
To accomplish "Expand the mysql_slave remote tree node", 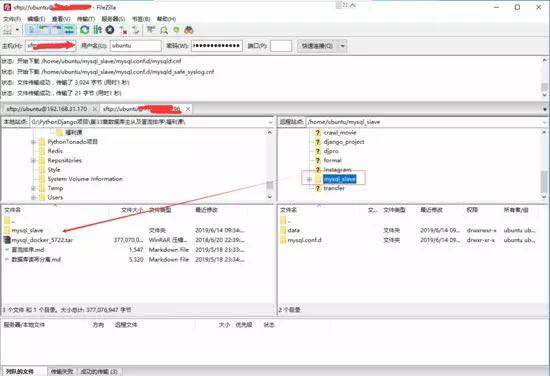I will point(309,179).
